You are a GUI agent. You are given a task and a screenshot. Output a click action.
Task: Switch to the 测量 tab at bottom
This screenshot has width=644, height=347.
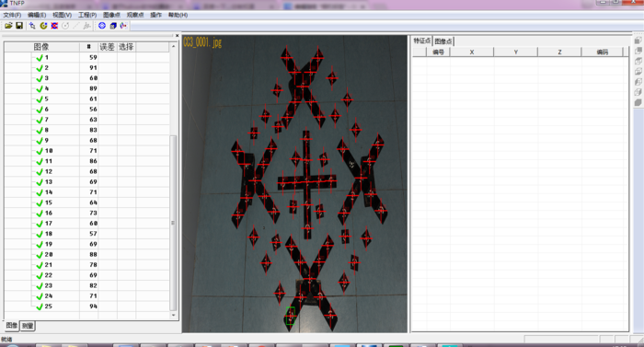(x=28, y=326)
